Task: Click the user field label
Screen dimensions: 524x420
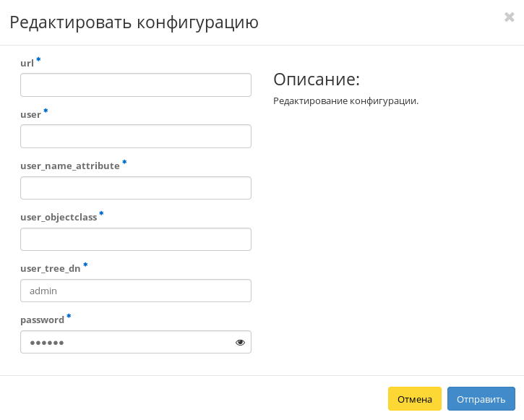Action: (x=30, y=115)
